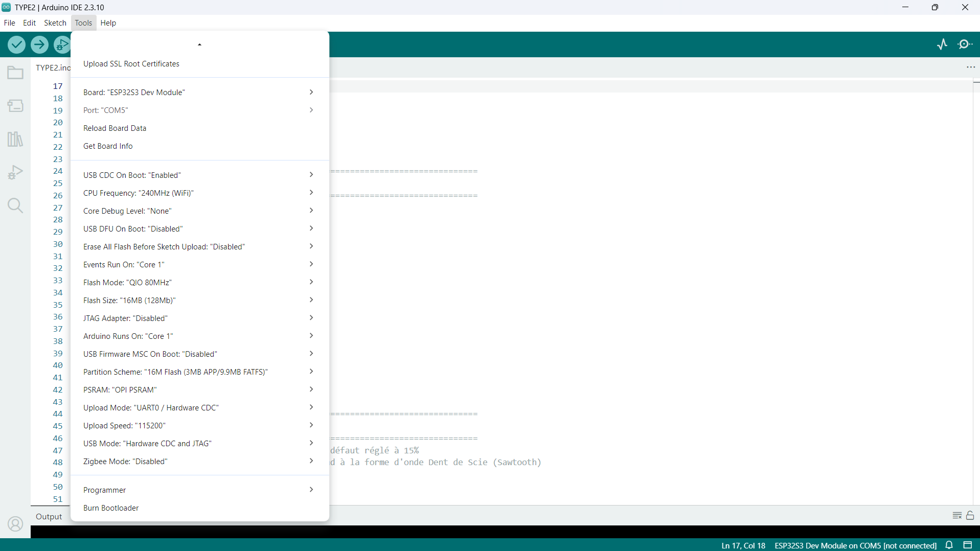
Task: Open the Debug sidebar panel
Action: click(x=15, y=172)
